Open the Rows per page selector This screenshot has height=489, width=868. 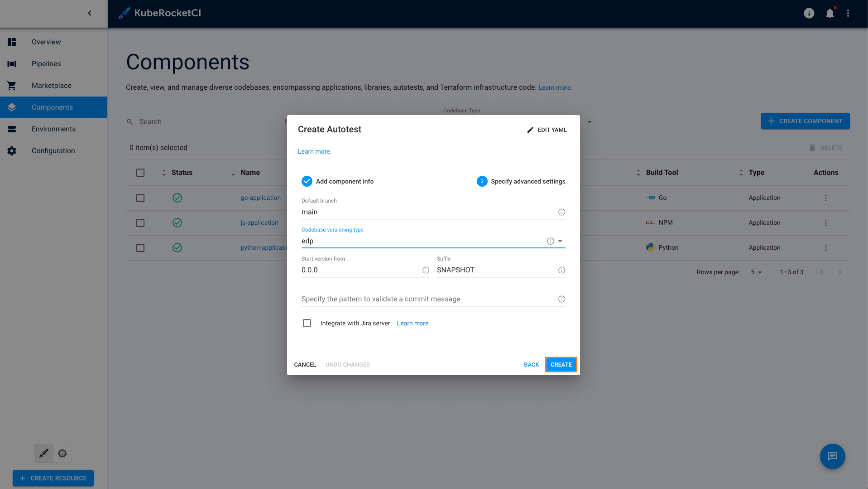click(755, 272)
